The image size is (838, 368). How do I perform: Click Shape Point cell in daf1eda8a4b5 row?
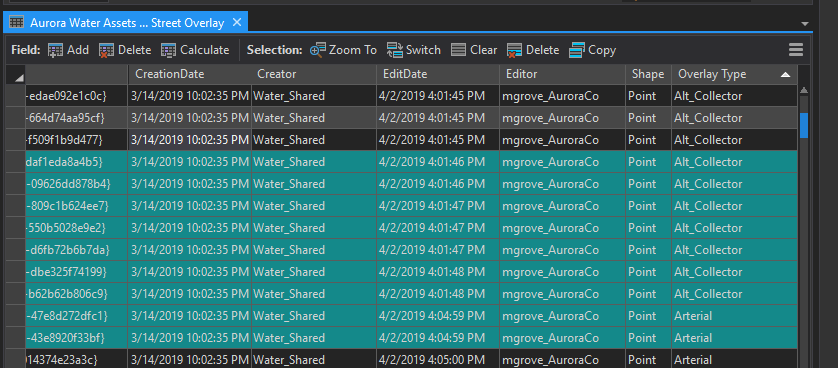click(x=648, y=162)
